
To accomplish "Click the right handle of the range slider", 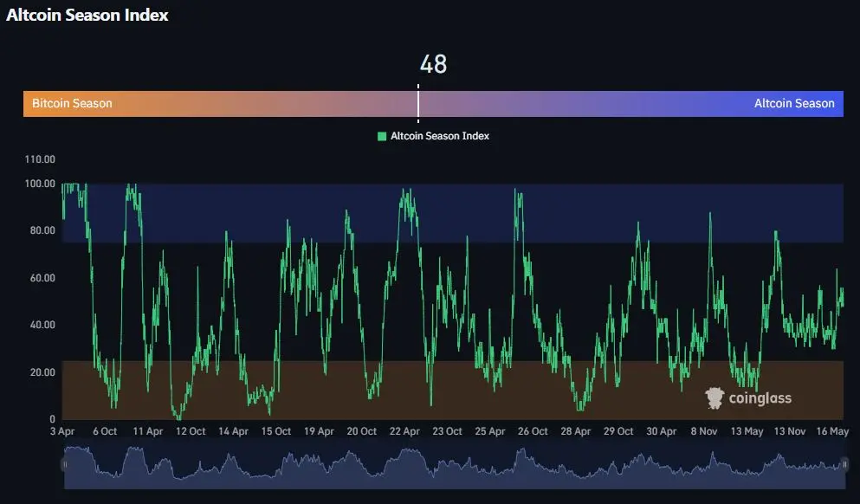I will [844, 464].
